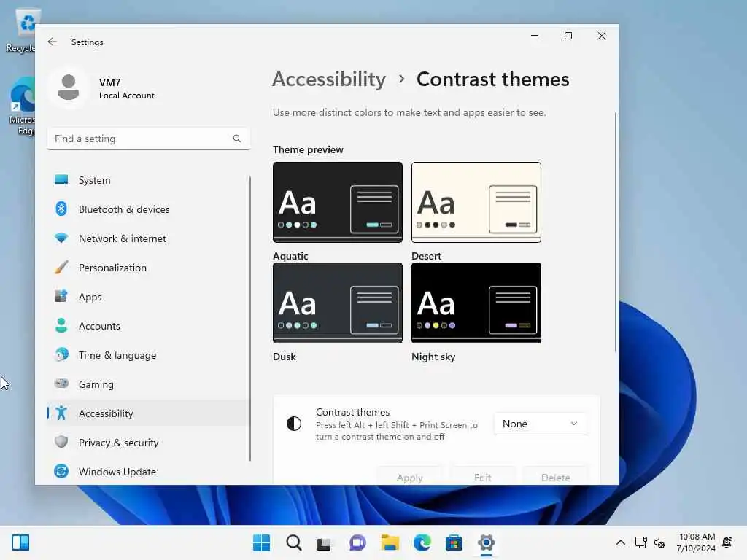Open taskbar Search
The width and height of the screenshot is (747, 560).
click(294, 542)
